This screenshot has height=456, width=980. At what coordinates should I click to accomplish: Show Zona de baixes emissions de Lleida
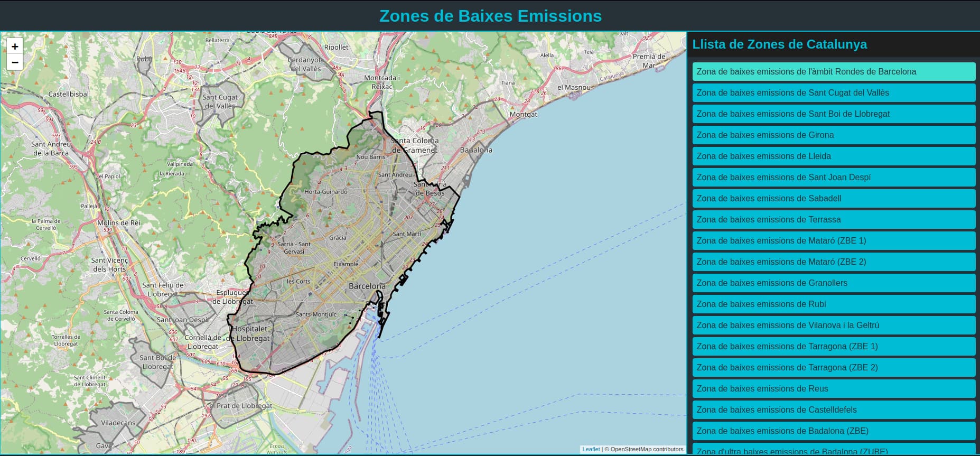[x=834, y=156]
